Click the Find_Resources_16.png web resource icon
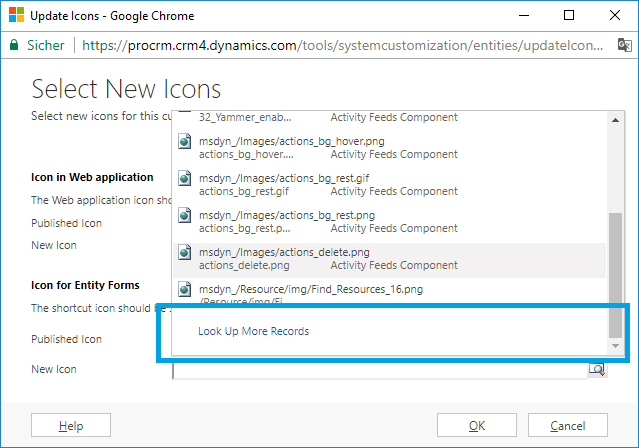The width and height of the screenshot is (639, 448). tap(184, 289)
